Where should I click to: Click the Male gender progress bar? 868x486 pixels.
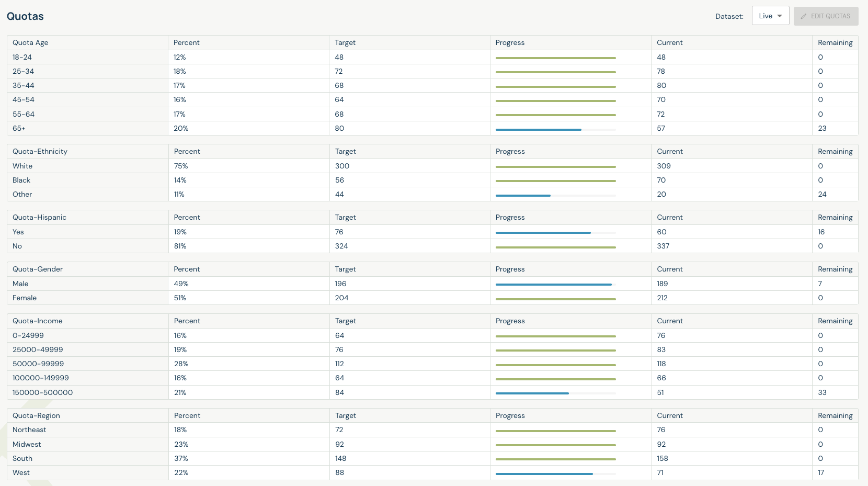555,285
